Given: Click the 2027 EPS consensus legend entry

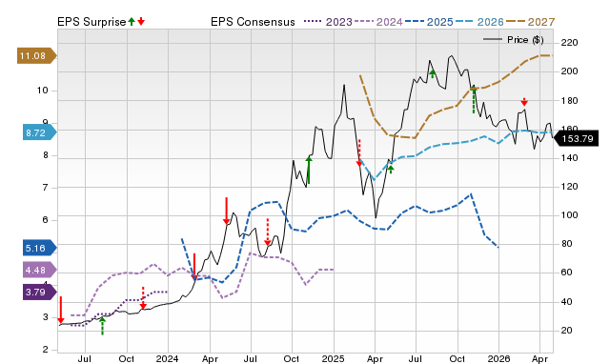Looking at the screenshot, I should click(x=530, y=22).
